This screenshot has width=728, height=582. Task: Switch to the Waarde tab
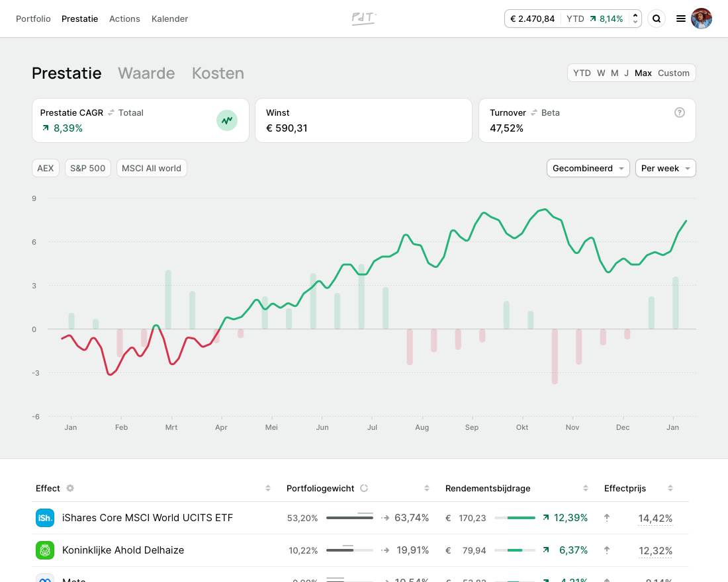click(146, 73)
